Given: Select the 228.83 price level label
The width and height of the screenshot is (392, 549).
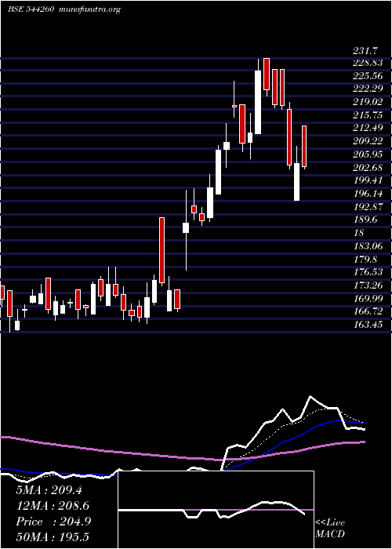Looking at the screenshot, I should point(368,62).
